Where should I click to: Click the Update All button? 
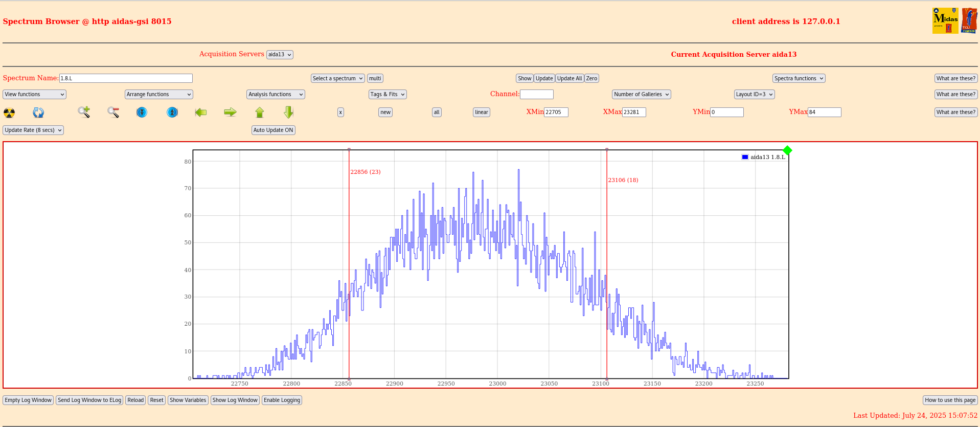569,78
